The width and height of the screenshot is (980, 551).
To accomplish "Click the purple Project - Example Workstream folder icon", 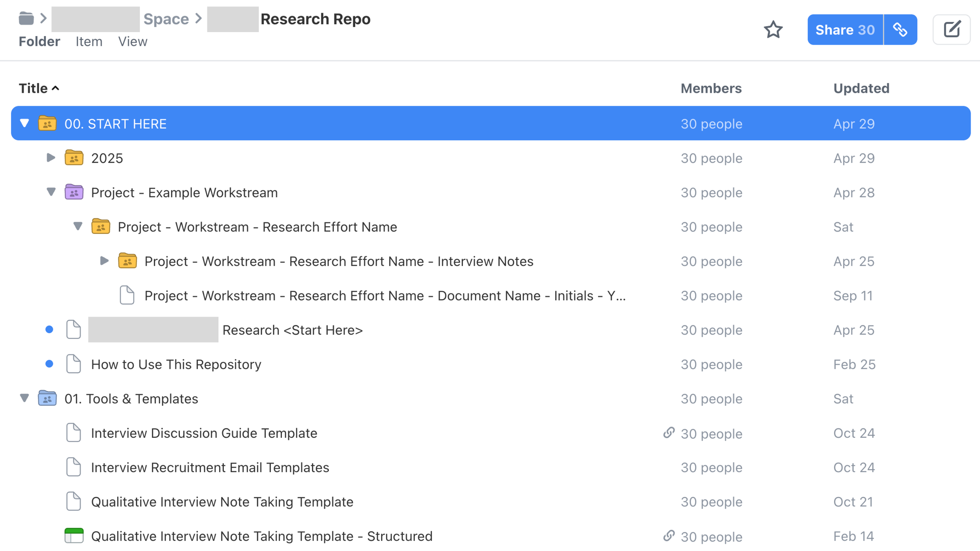I will [x=74, y=192].
